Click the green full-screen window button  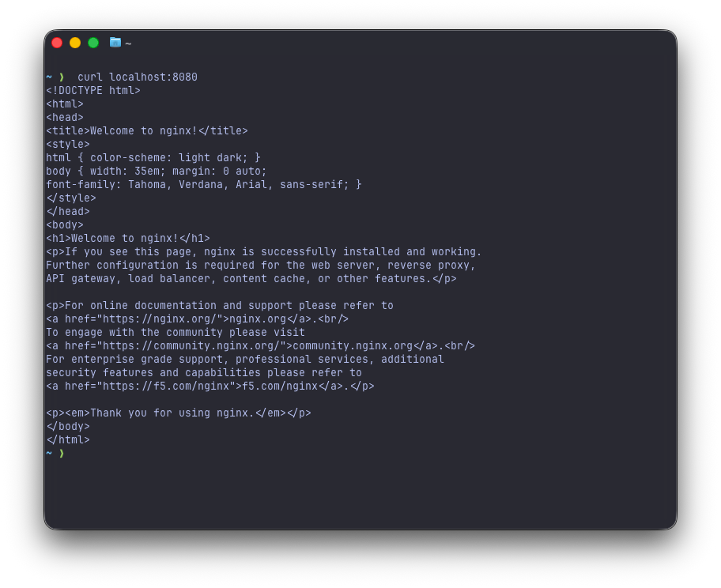(93, 43)
